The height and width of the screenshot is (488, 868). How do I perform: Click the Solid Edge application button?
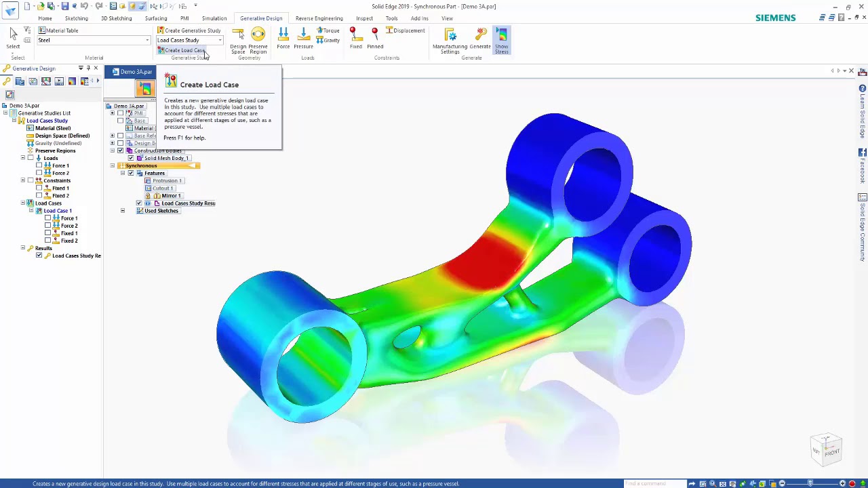tap(10, 9)
